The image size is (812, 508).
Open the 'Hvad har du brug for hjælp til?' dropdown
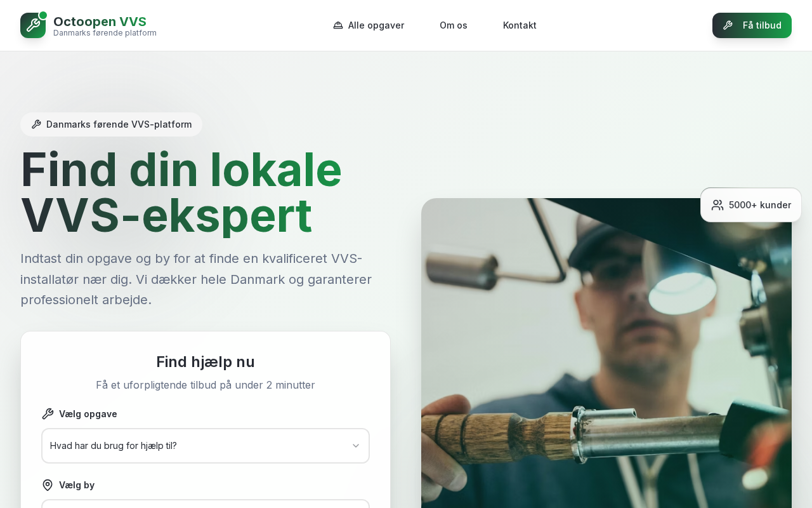pos(206,446)
